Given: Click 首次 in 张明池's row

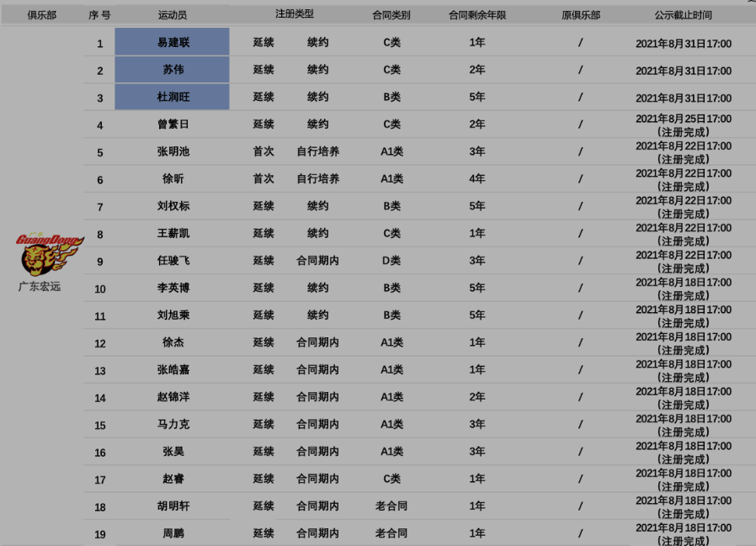Looking at the screenshot, I should 264,151.
